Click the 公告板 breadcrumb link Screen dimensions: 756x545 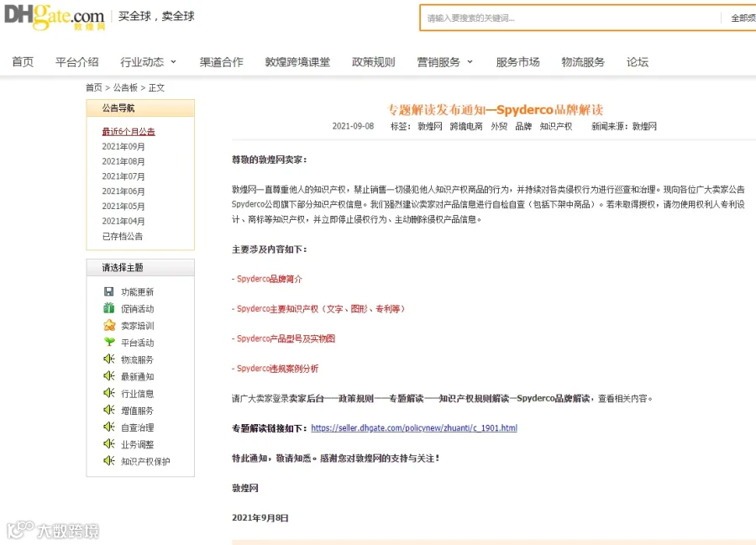[x=125, y=87]
